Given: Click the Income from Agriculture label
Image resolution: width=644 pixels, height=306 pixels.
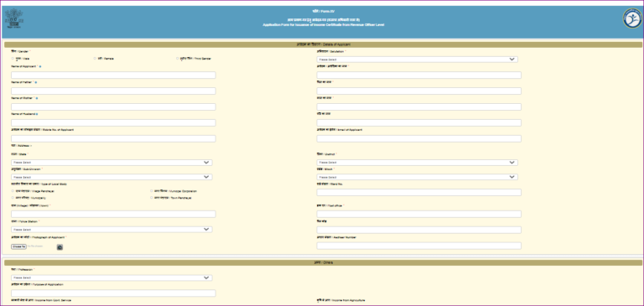Looking at the screenshot, I should click(341, 301).
